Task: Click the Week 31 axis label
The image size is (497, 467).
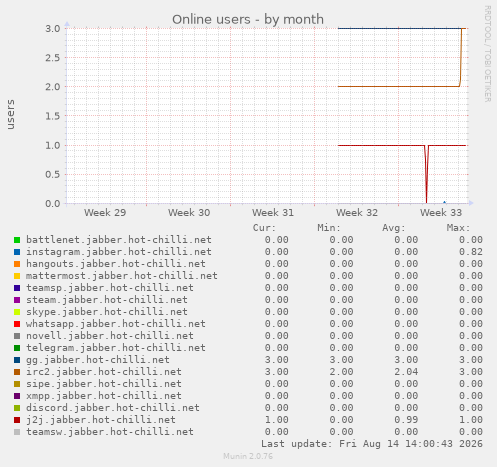Action: coord(273,213)
